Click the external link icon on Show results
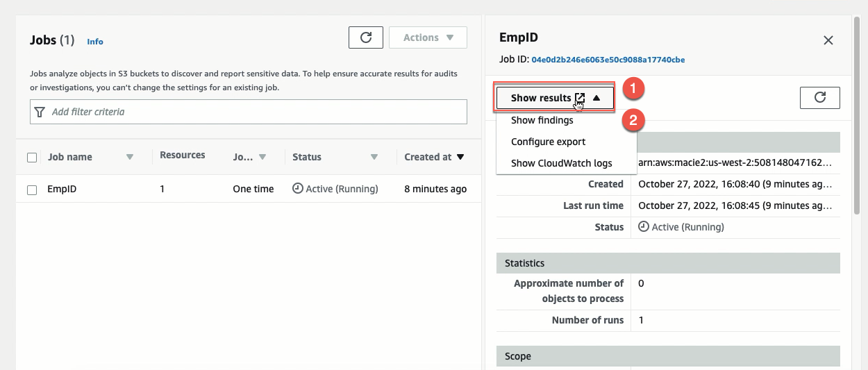This screenshot has height=370, width=868. (x=580, y=98)
